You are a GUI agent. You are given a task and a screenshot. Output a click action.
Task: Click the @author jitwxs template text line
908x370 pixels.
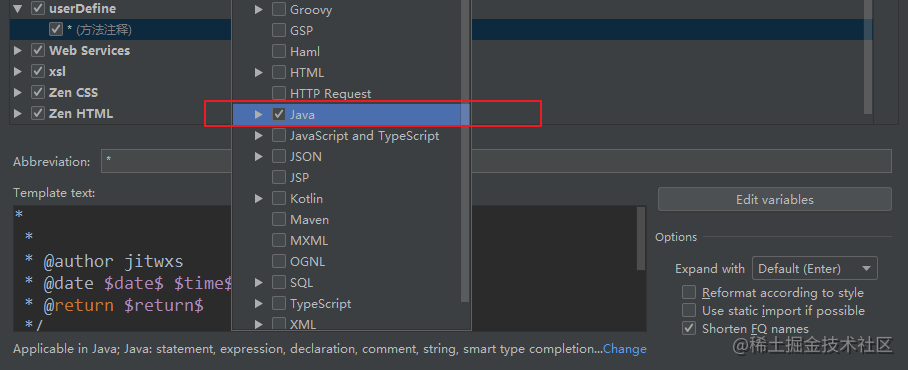pyautogui.click(x=104, y=261)
